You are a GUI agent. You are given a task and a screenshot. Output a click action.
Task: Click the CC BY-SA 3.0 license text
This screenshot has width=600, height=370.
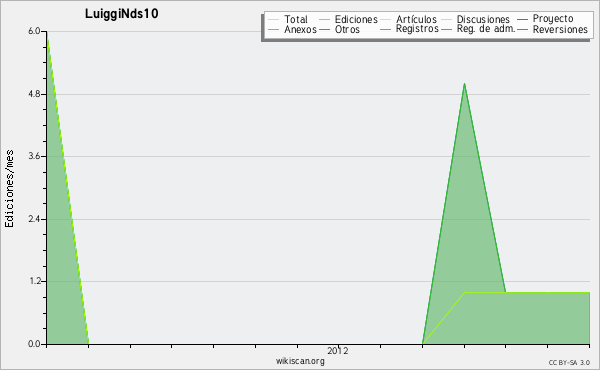click(569, 363)
